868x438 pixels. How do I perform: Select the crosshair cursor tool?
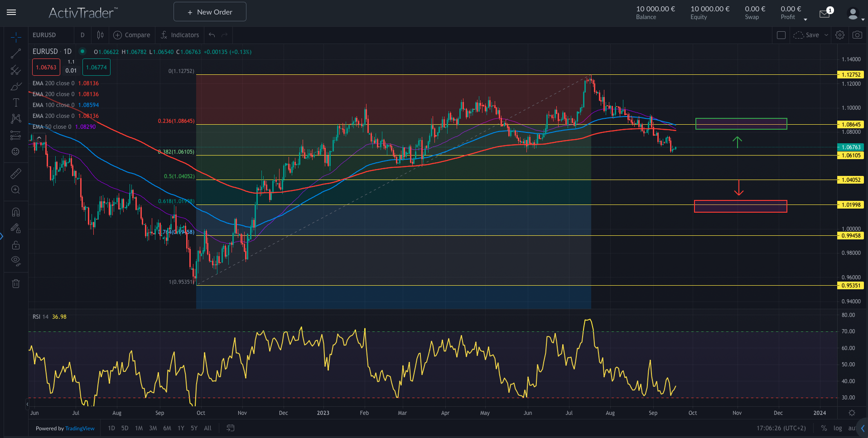(16, 36)
